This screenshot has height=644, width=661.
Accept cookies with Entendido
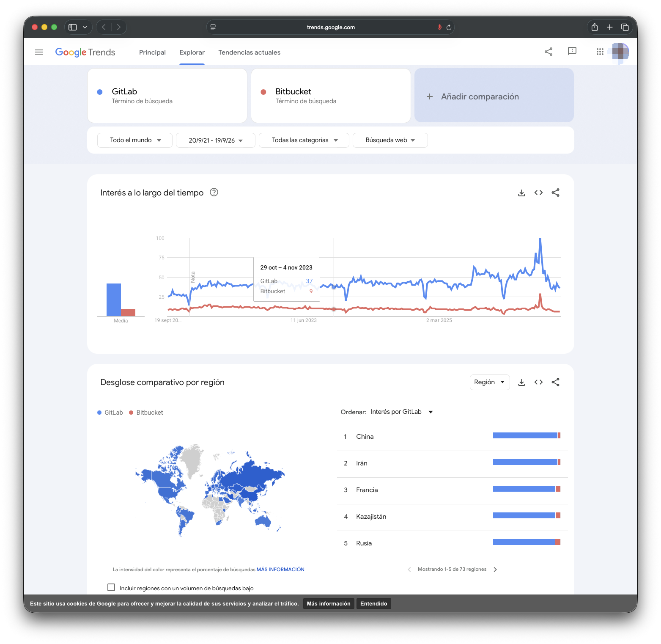pyautogui.click(x=373, y=604)
